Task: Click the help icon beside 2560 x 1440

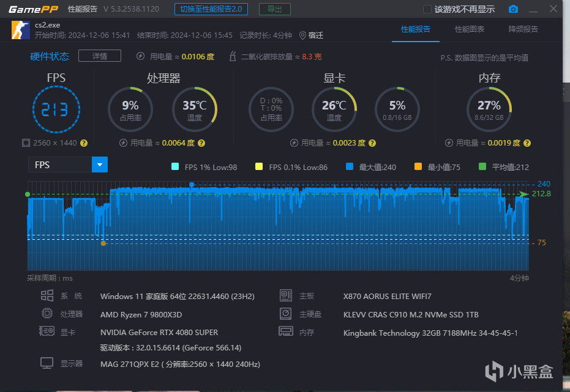Action: (84, 143)
